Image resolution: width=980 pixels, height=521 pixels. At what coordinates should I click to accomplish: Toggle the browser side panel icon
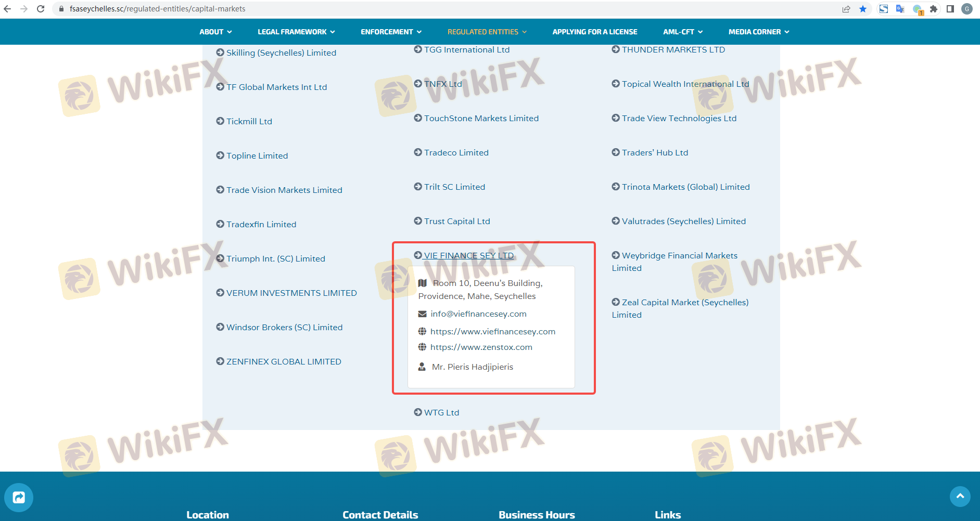pyautogui.click(x=950, y=9)
